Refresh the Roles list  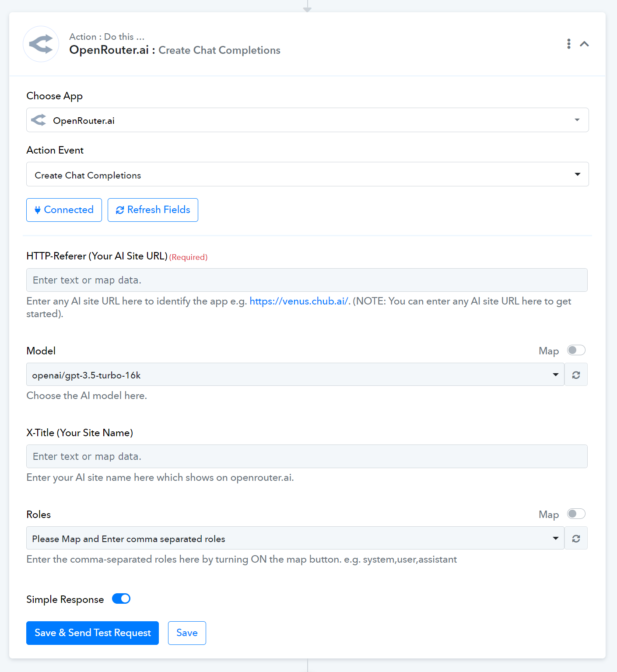(576, 538)
